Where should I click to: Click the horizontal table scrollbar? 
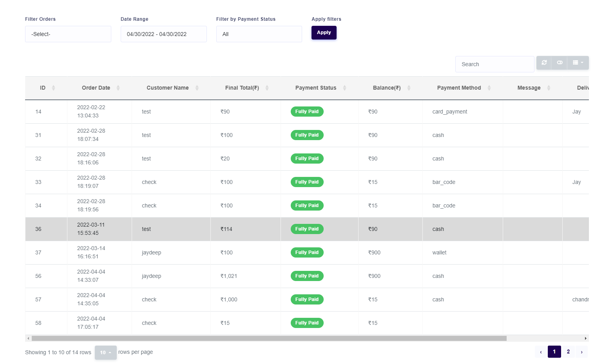(269, 338)
